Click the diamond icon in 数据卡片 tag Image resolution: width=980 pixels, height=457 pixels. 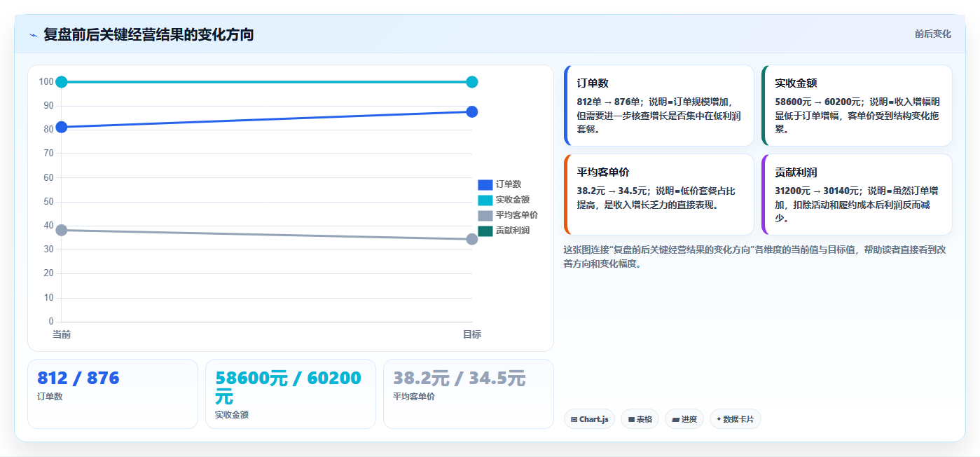pyautogui.click(x=719, y=419)
